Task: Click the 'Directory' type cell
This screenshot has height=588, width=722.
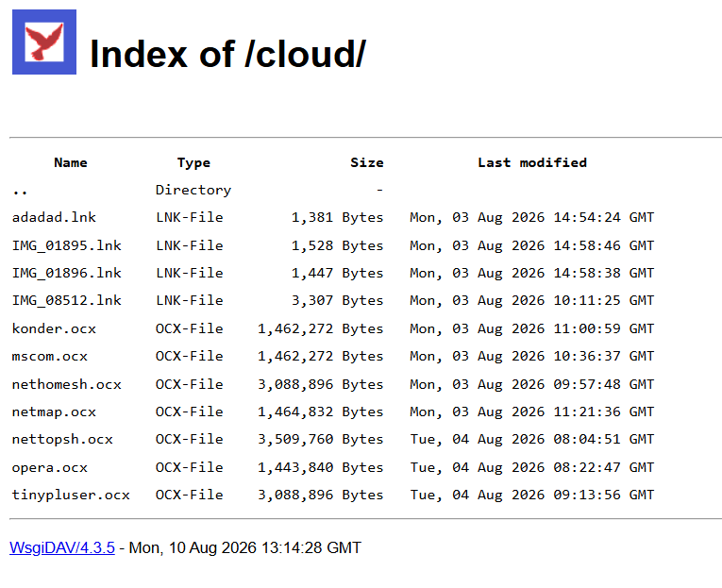Action: click(x=193, y=190)
